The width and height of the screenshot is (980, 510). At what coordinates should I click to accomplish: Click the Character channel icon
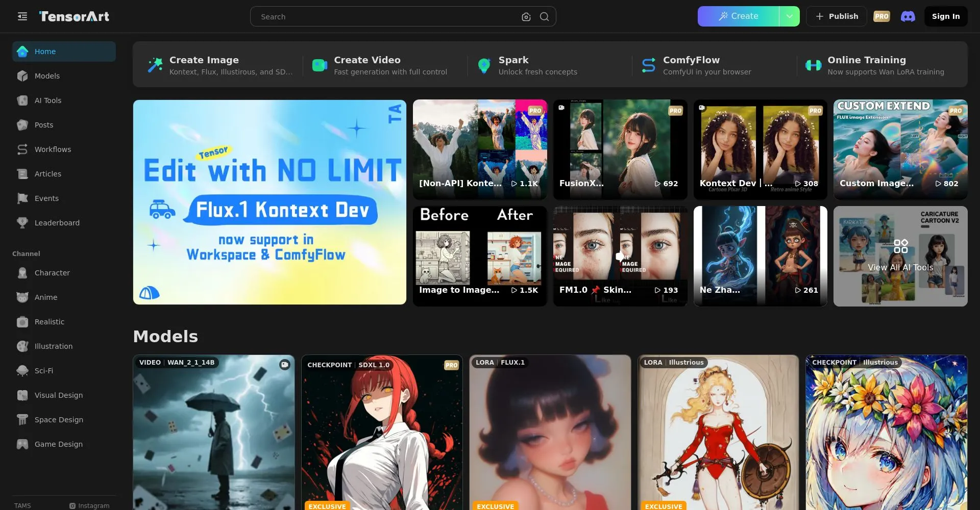pyautogui.click(x=22, y=273)
